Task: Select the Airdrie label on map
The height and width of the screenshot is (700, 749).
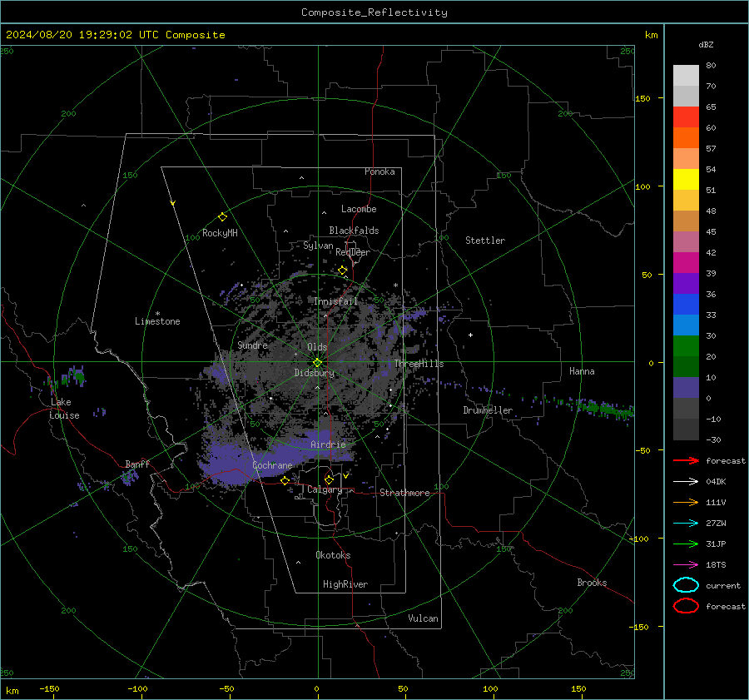Action: [328, 444]
